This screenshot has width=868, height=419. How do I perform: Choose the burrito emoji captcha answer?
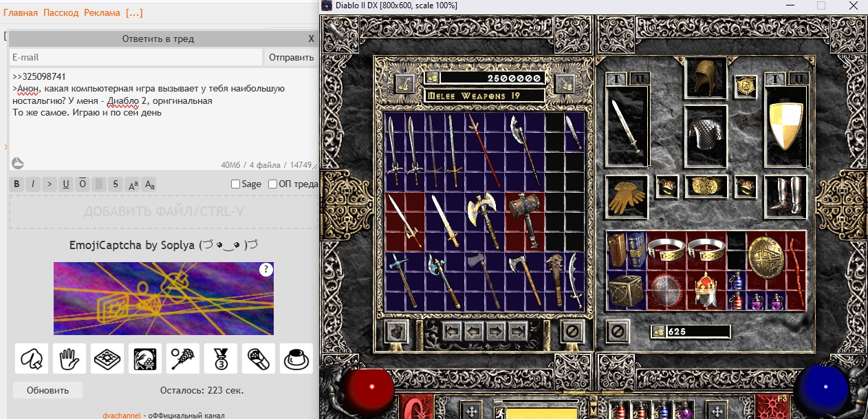[259, 358]
